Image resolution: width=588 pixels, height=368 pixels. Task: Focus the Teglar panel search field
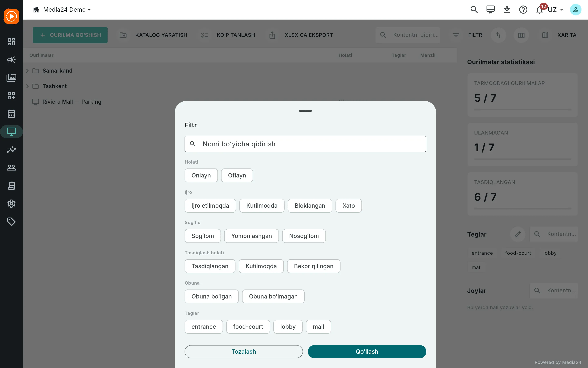pos(554,234)
